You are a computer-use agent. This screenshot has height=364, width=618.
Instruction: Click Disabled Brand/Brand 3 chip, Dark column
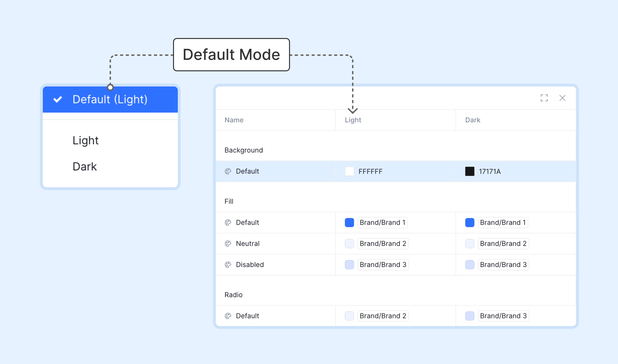(x=503, y=265)
